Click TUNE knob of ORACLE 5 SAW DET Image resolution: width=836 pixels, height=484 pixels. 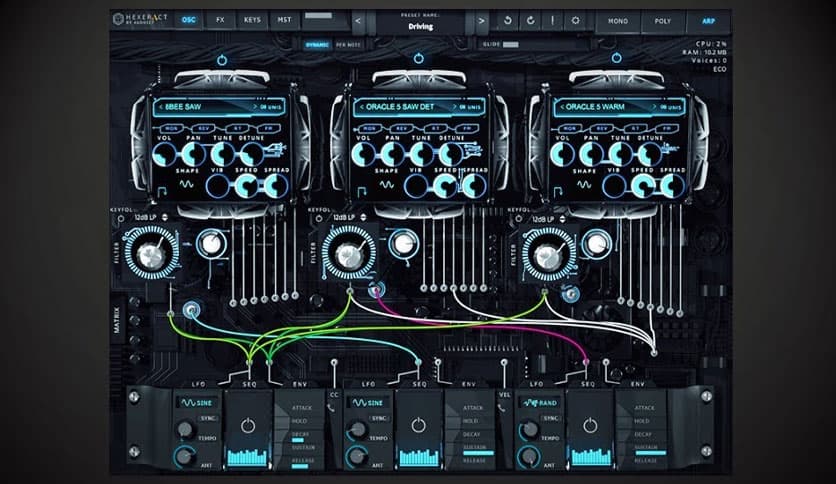click(x=421, y=155)
